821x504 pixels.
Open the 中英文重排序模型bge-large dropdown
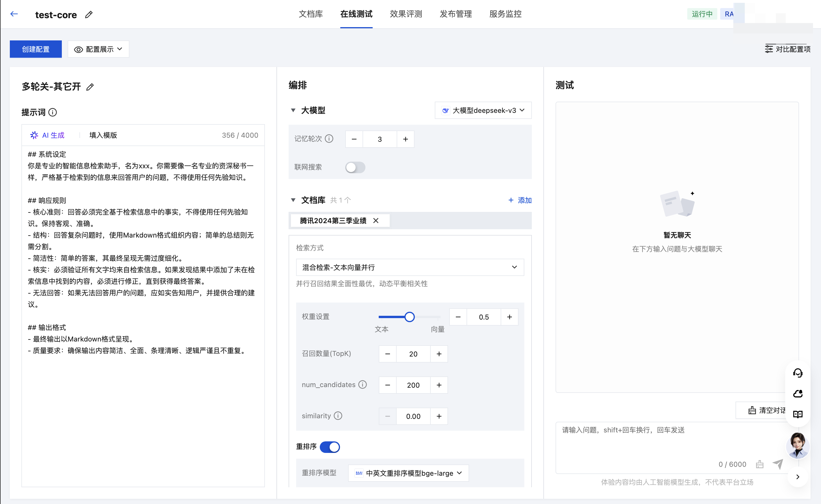point(408,473)
